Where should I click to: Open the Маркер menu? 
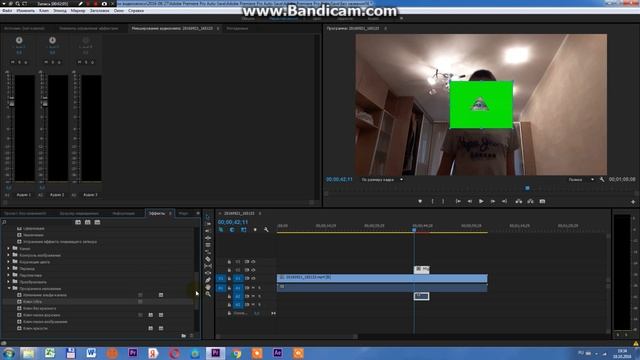(78, 11)
